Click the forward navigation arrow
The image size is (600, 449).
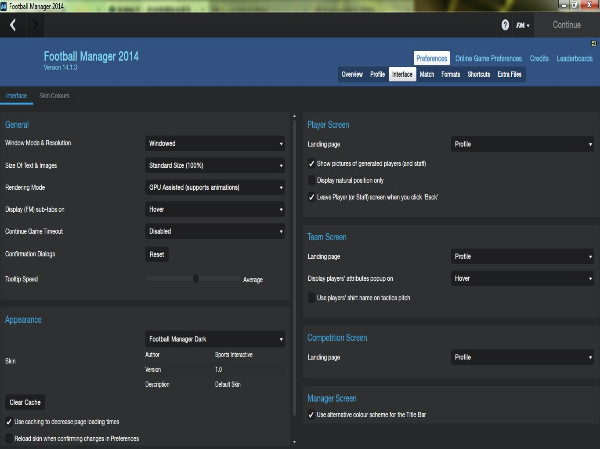(36, 25)
